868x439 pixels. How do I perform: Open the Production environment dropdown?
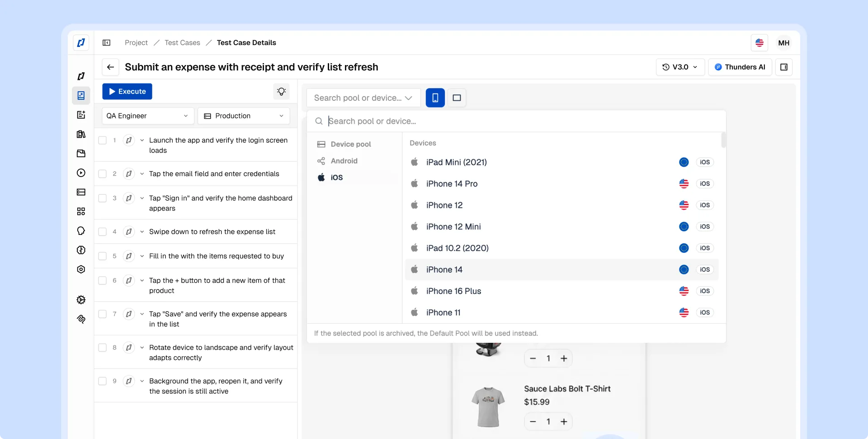244,116
